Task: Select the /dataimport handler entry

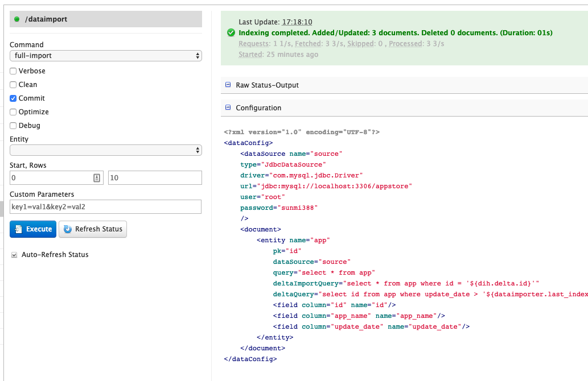Action: point(106,19)
